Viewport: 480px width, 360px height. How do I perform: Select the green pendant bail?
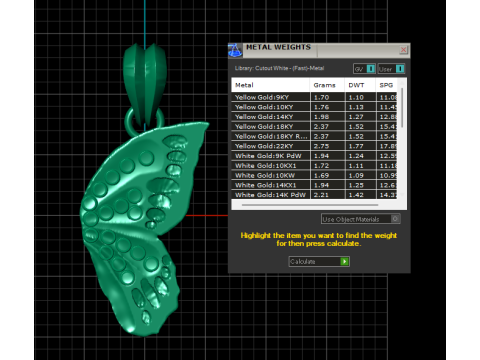coord(144,85)
